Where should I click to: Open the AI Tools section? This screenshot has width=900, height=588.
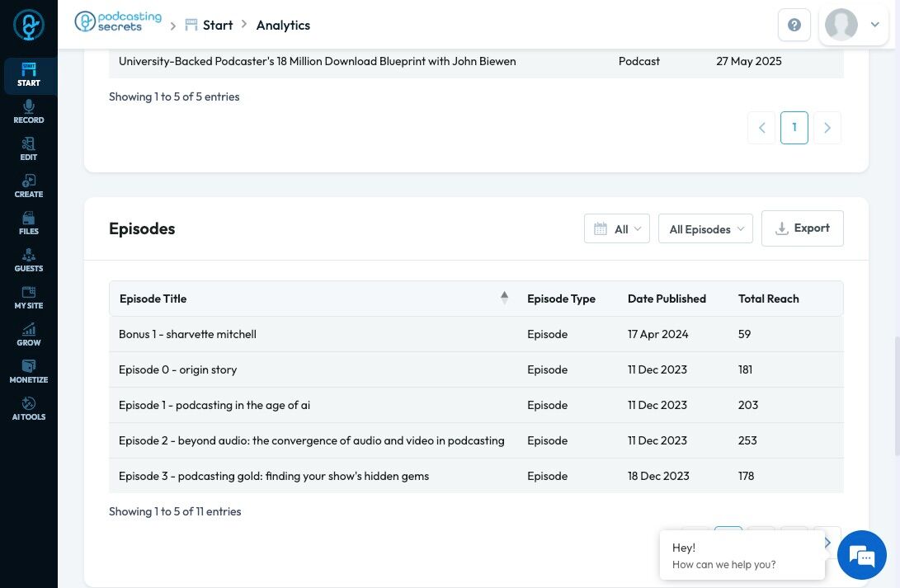pyautogui.click(x=29, y=409)
